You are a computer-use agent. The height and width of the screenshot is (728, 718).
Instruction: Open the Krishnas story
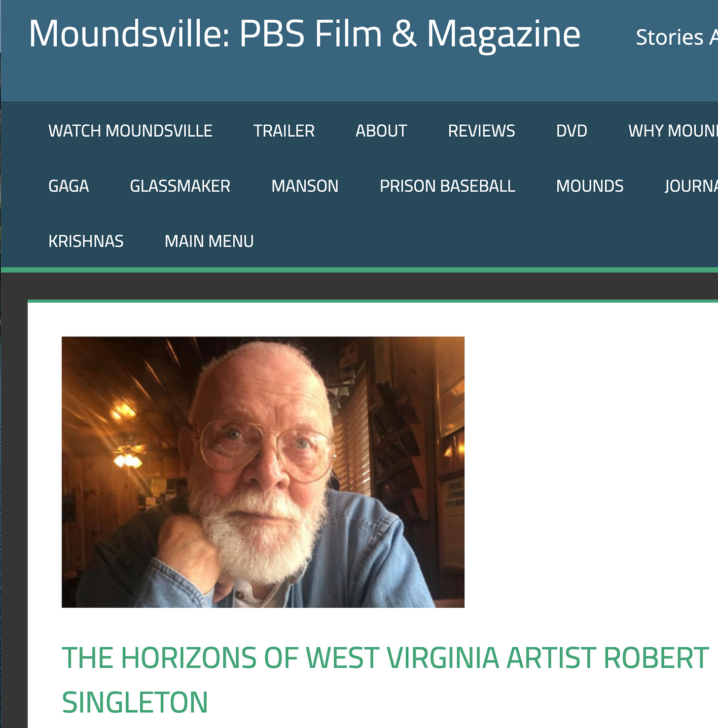86,241
